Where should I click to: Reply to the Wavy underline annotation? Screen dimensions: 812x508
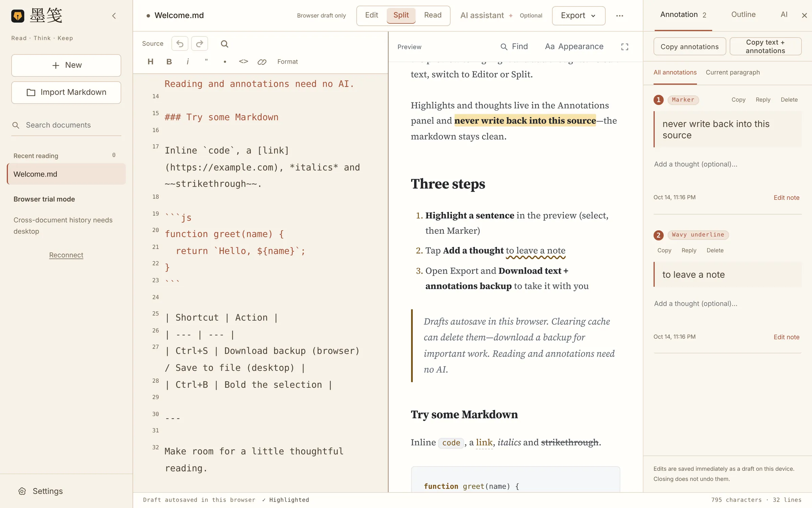pyautogui.click(x=689, y=251)
